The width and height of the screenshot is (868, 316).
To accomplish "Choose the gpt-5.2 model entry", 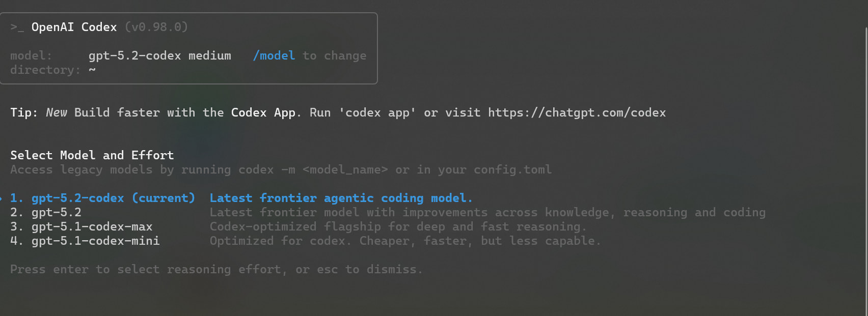I will (x=56, y=212).
